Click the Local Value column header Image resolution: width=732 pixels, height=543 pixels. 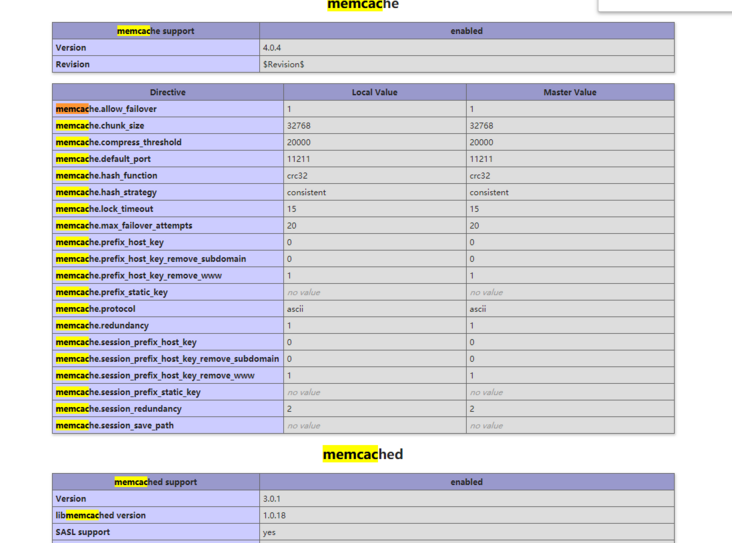pyautogui.click(x=374, y=92)
